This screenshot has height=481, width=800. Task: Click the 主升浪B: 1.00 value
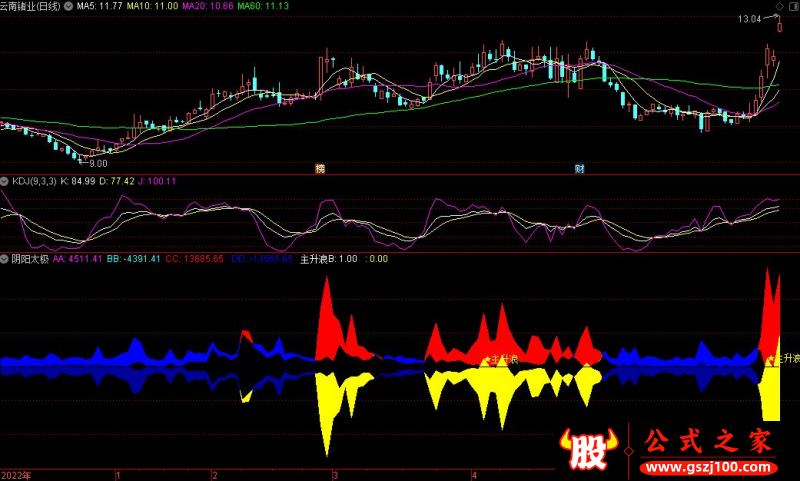(329, 259)
